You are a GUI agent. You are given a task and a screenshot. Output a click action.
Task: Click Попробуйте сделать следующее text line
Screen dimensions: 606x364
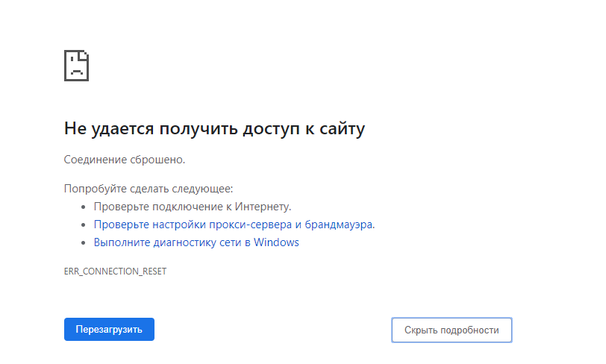pos(149,189)
